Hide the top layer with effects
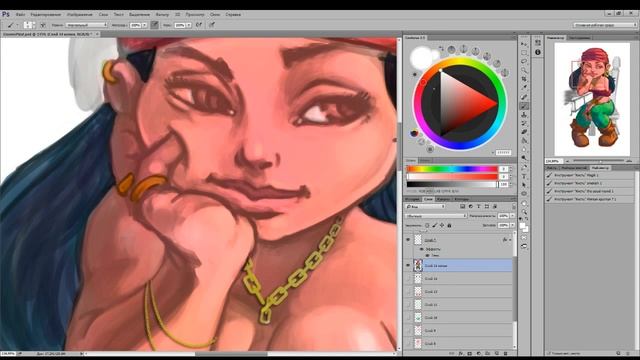Viewport: 640px width, 360px height. point(408,240)
